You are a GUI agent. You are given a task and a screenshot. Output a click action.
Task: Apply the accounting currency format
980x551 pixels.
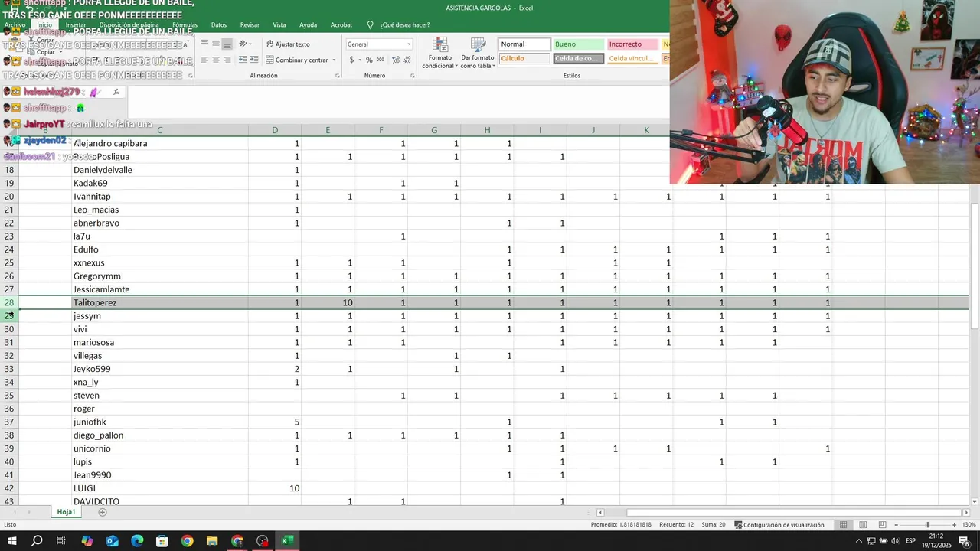pos(351,60)
